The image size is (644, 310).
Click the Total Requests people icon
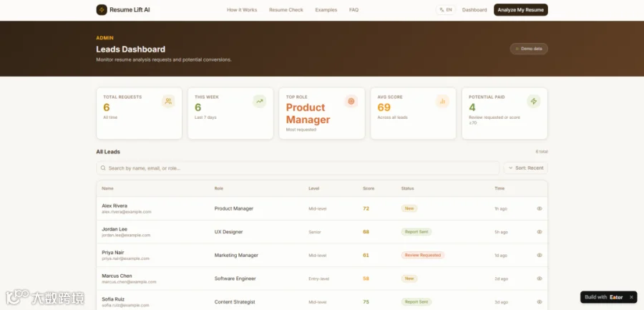[x=168, y=101]
